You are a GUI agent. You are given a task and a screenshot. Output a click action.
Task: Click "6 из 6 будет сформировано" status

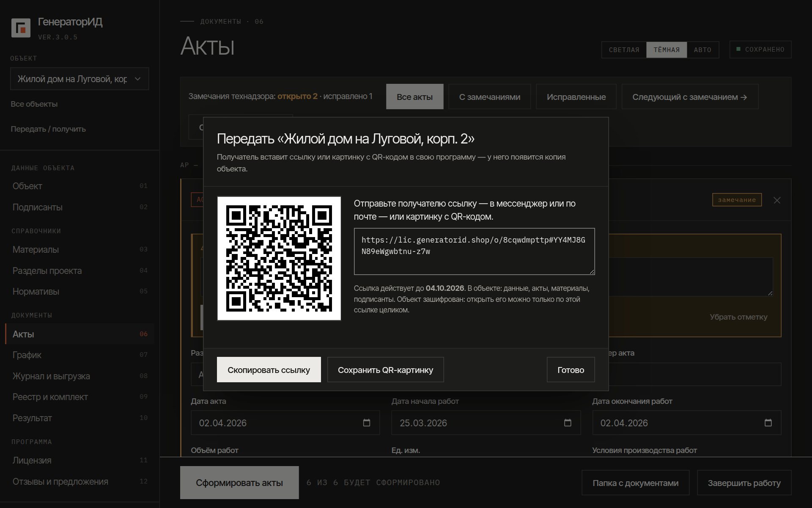[373, 483]
